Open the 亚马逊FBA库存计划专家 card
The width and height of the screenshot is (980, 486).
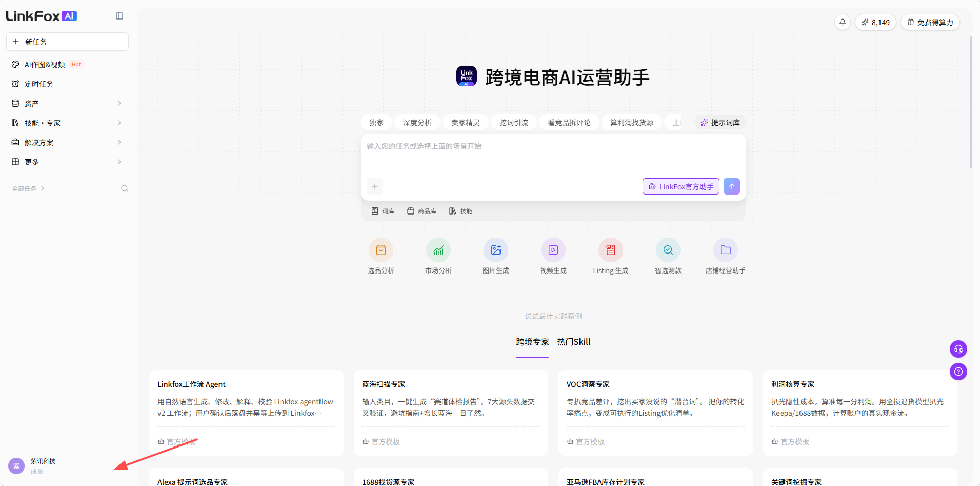tap(655, 477)
